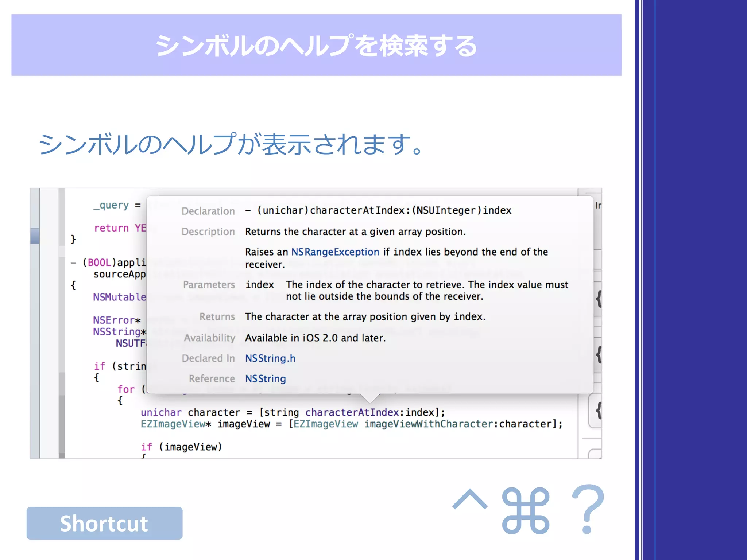Click the subtitle シンボルのヘルプが表示されます。
This screenshot has height=560, width=747.
(231, 144)
